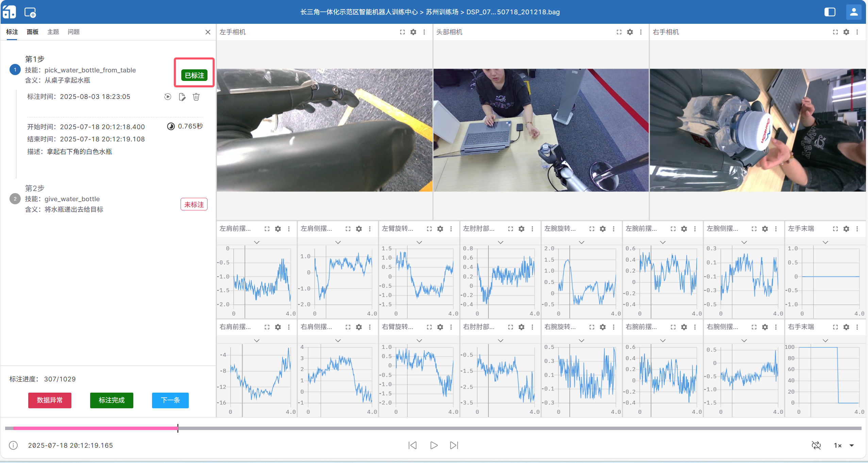Replay step 1 annotation segment
868x463 pixels.
pos(168,97)
